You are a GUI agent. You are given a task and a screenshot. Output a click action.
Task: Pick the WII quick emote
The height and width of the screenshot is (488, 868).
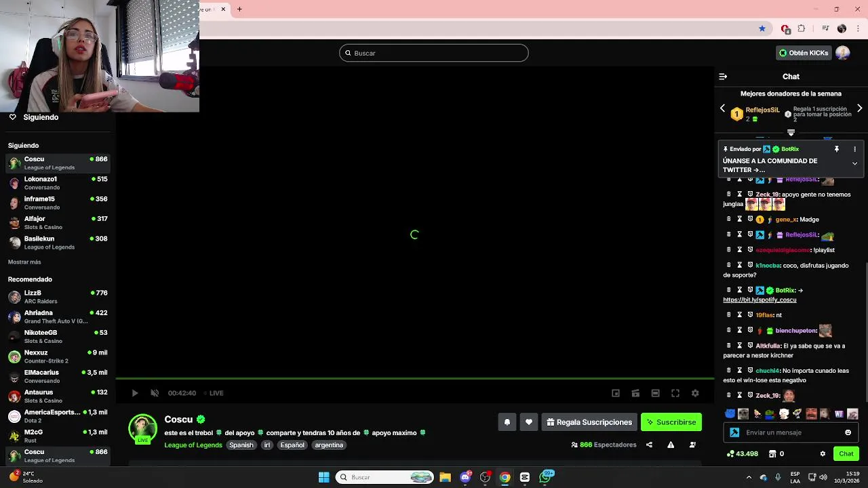[839, 414]
